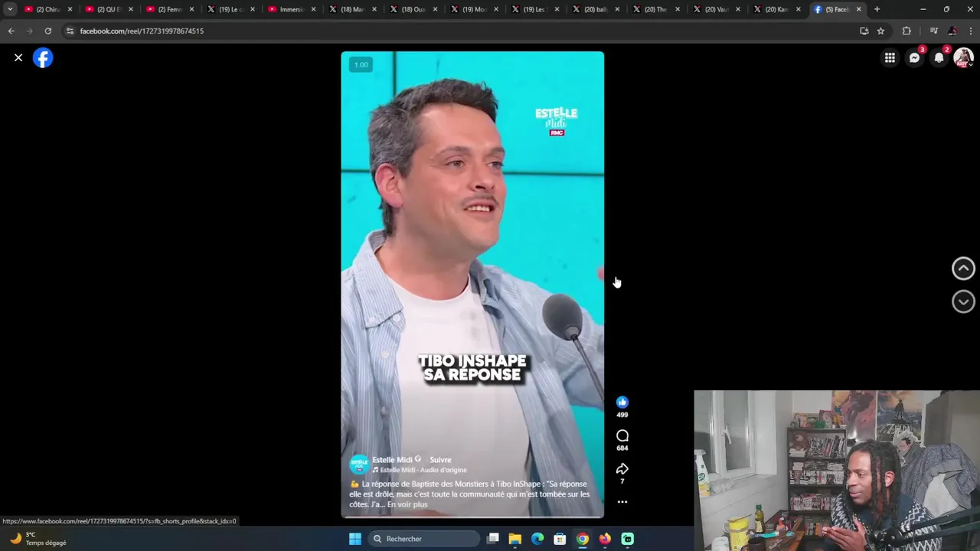Open a new Chrome tab
The image size is (980, 551).
[877, 9]
